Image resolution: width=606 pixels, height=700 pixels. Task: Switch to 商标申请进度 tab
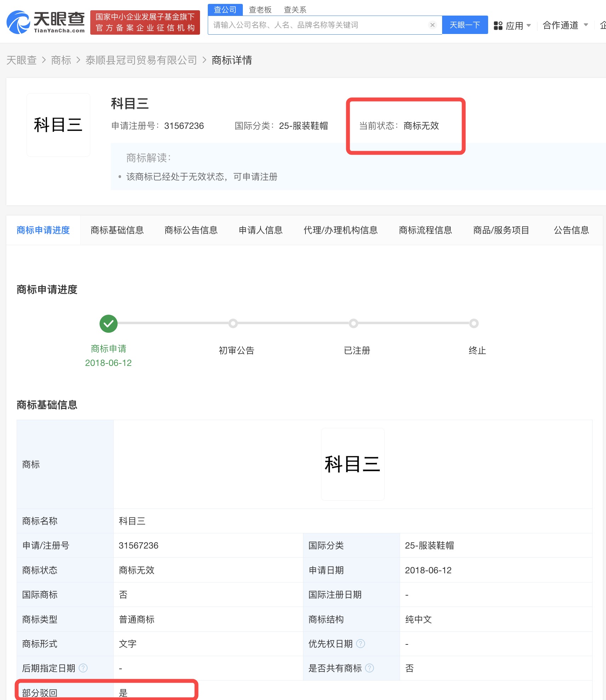(43, 230)
